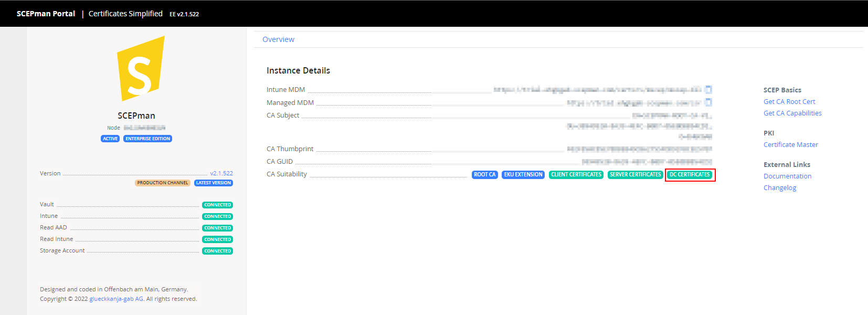This screenshot has height=315, width=868.
Task: Open Get CA Capabilities link
Action: [x=792, y=113]
